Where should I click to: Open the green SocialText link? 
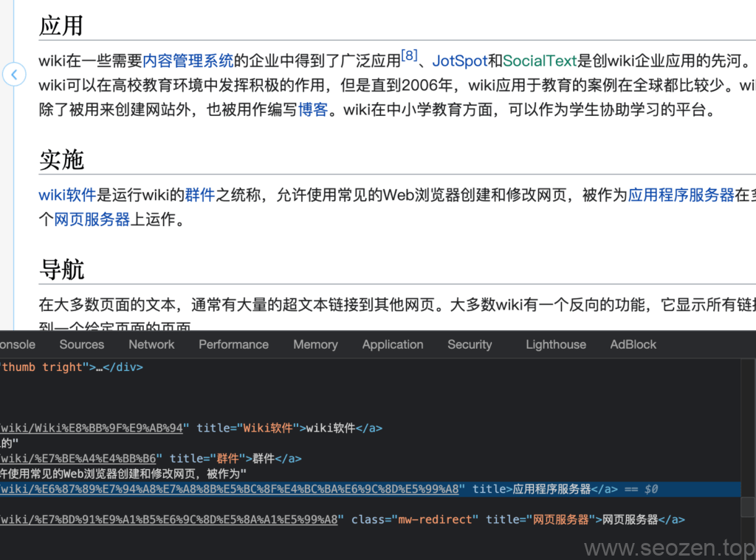(x=540, y=61)
